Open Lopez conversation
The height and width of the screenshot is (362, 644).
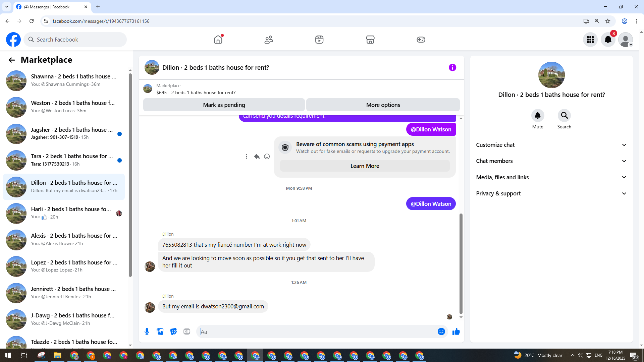coord(64,266)
